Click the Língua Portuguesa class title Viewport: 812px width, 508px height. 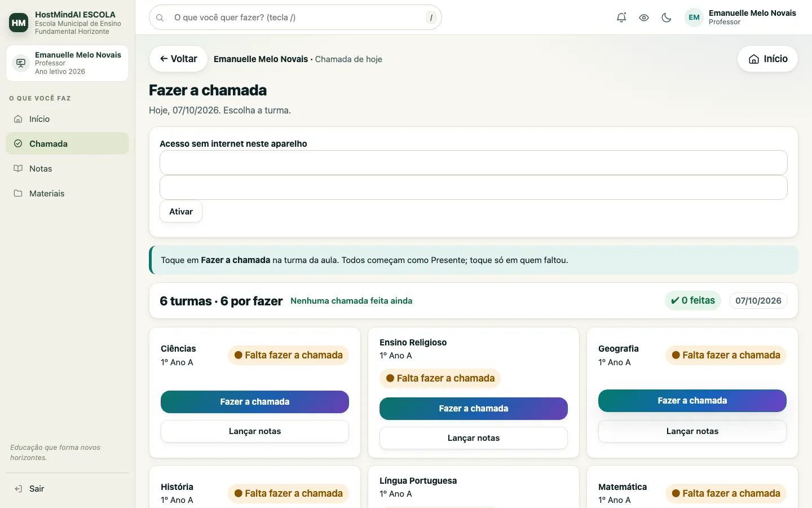[x=418, y=481]
